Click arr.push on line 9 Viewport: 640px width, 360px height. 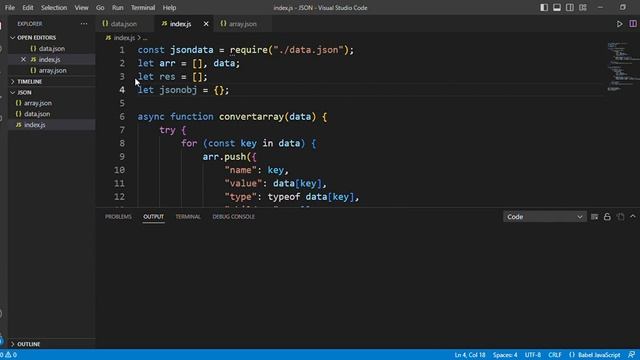pos(224,157)
